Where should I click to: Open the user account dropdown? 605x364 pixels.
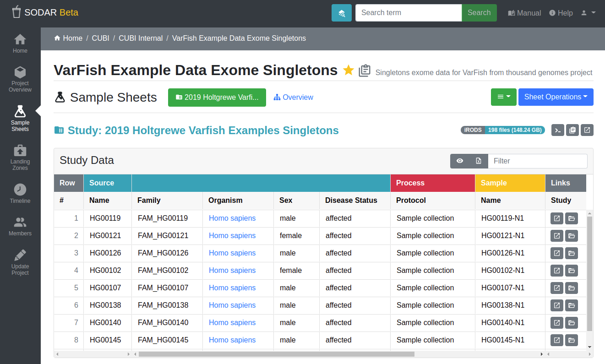click(588, 13)
